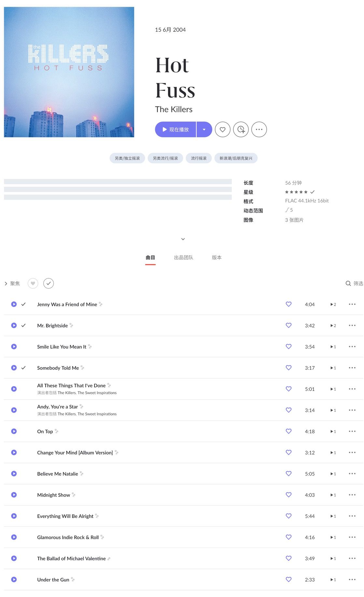This screenshot has height=597, width=364.
Task: Toggle favorite heart for The Ballad of Michael Valentine
Action: click(x=288, y=558)
